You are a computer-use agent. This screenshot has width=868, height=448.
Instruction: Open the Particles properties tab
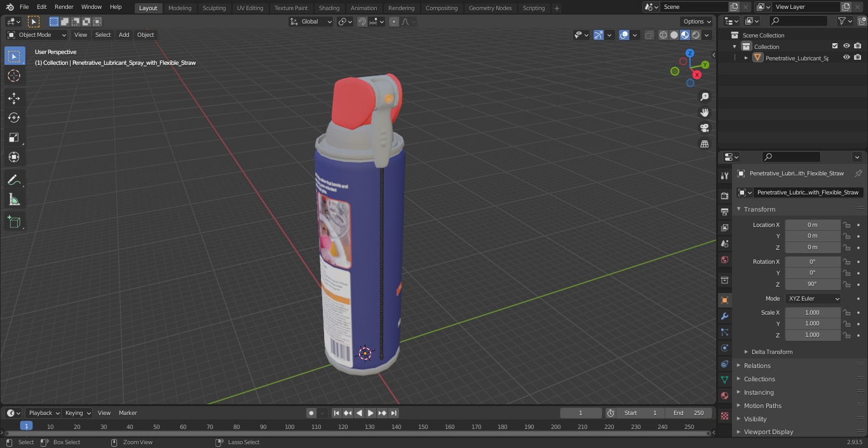pos(724,332)
